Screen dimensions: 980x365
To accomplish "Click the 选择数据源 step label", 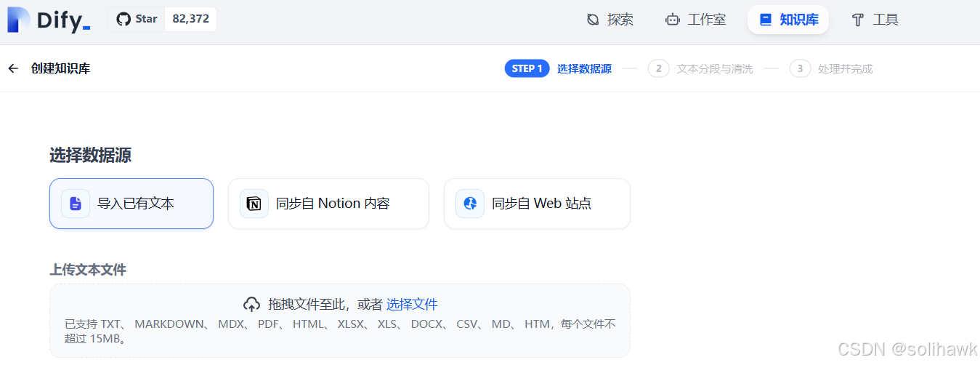I will [584, 69].
